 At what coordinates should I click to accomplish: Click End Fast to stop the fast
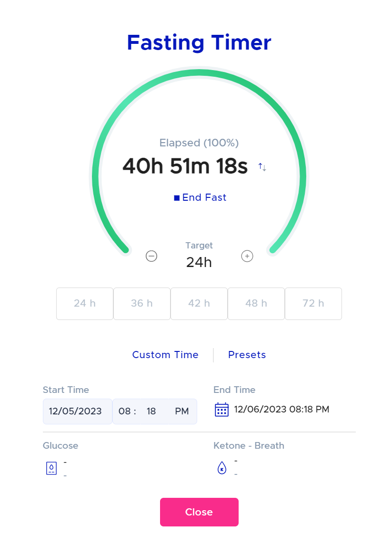click(204, 197)
